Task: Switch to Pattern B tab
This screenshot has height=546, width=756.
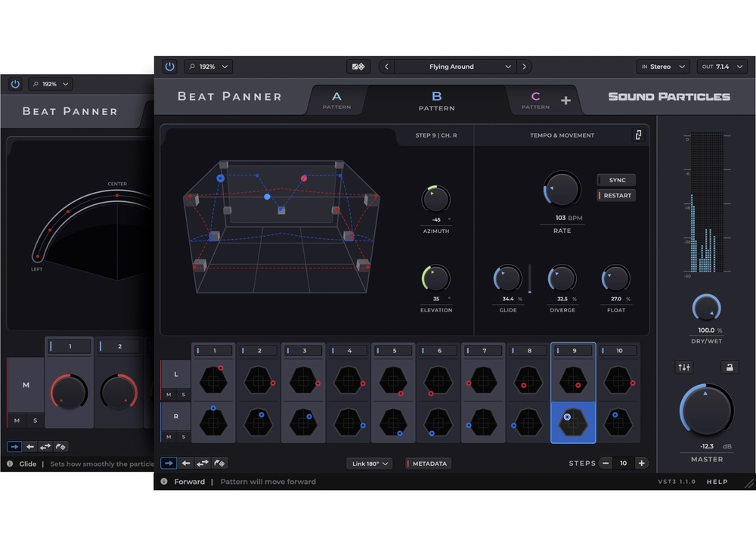Action: click(436, 101)
